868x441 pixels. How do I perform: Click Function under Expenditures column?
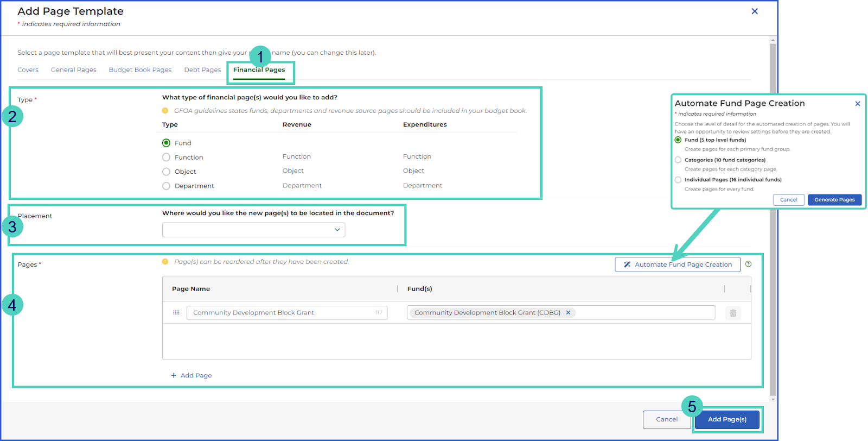[417, 156]
